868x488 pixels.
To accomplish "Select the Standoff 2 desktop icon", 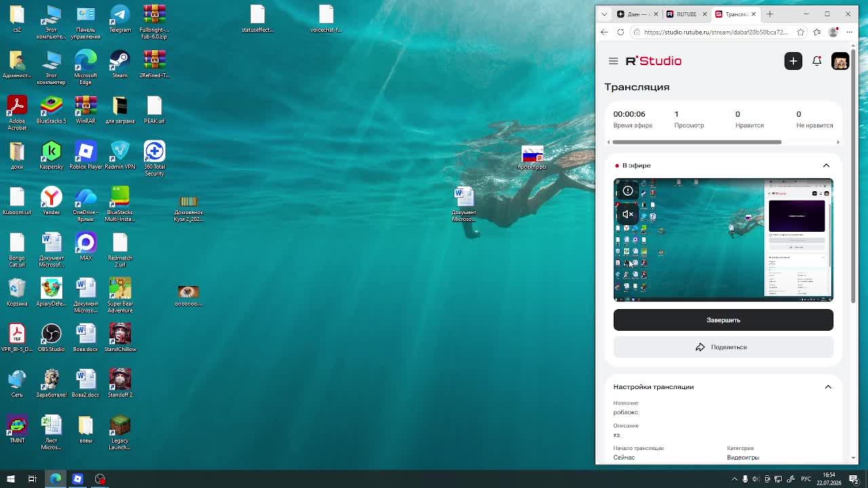I will [120, 384].
